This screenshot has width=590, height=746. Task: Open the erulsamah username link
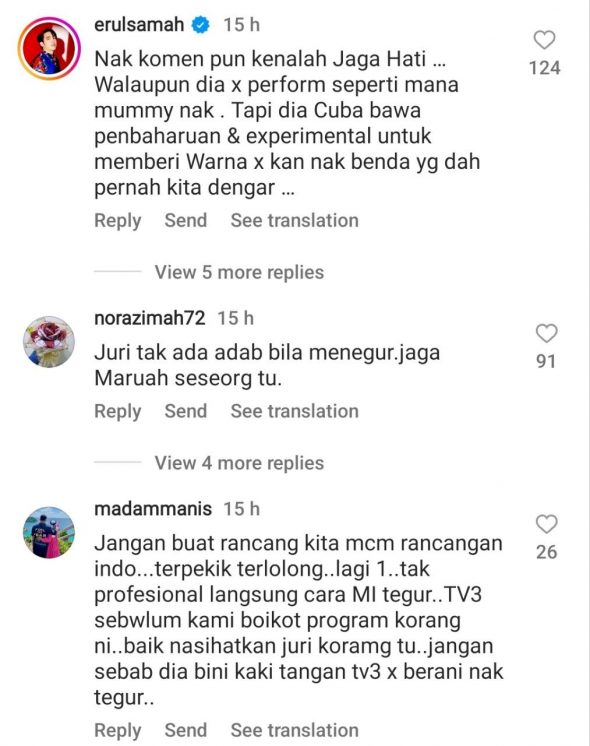(x=139, y=24)
